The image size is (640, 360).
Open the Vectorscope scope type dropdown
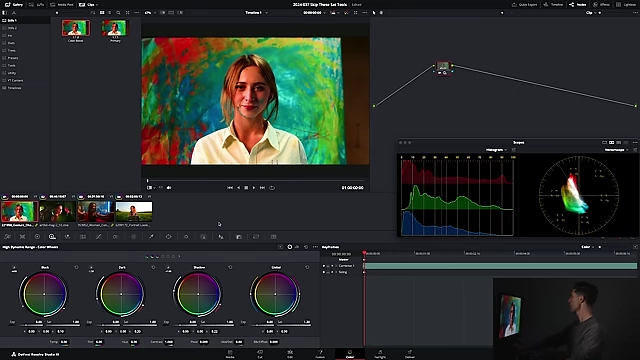click(616, 150)
